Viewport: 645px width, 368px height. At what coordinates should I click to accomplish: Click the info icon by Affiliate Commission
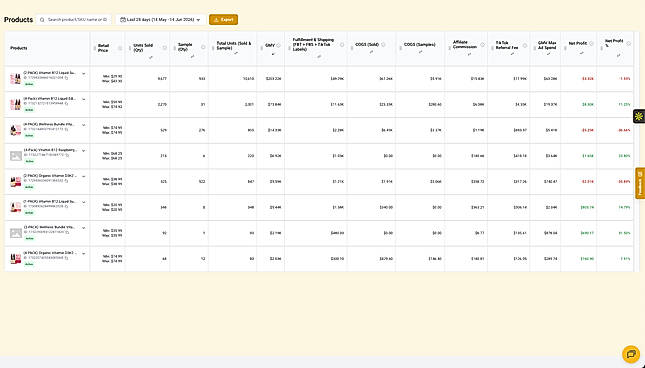(x=483, y=45)
